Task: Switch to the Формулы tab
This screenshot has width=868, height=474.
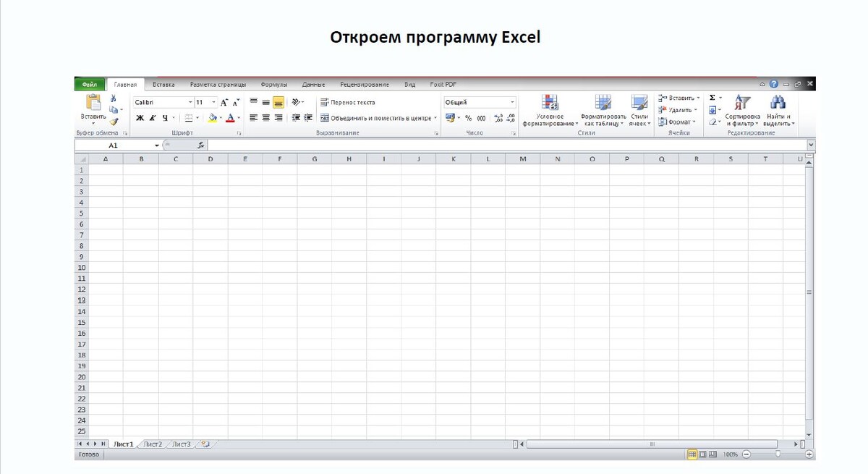Action: [274, 85]
